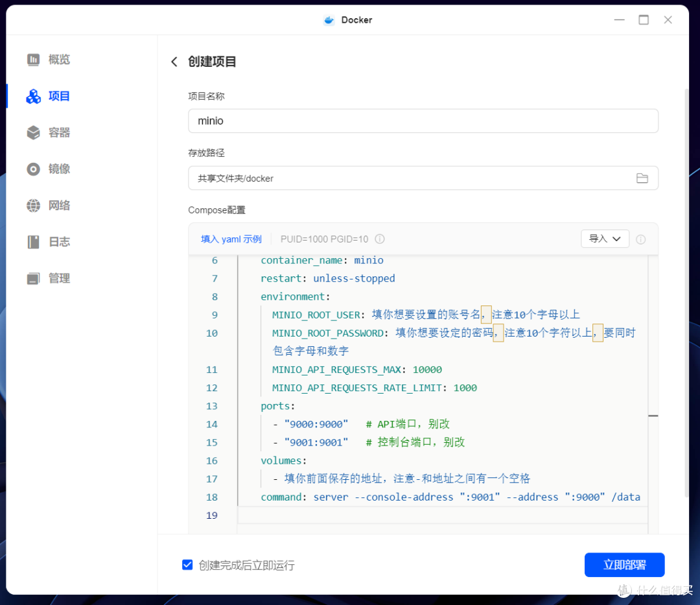Click the Docker whale icon in title bar
This screenshot has width=700, height=605.
(x=329, y=20)
